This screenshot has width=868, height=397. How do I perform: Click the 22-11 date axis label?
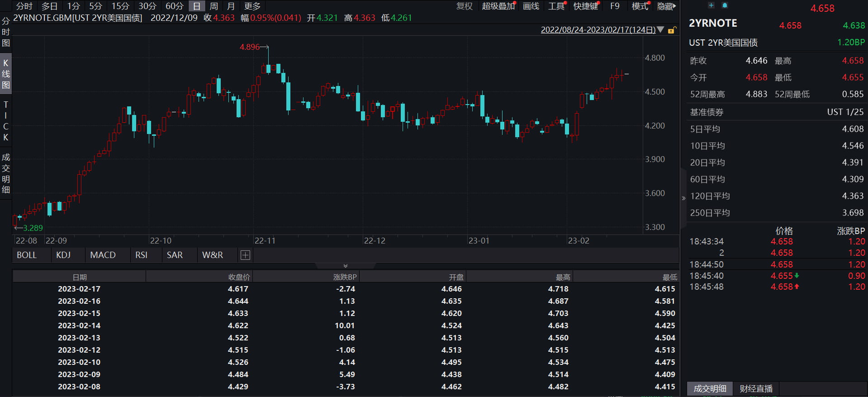coord(265,241)
